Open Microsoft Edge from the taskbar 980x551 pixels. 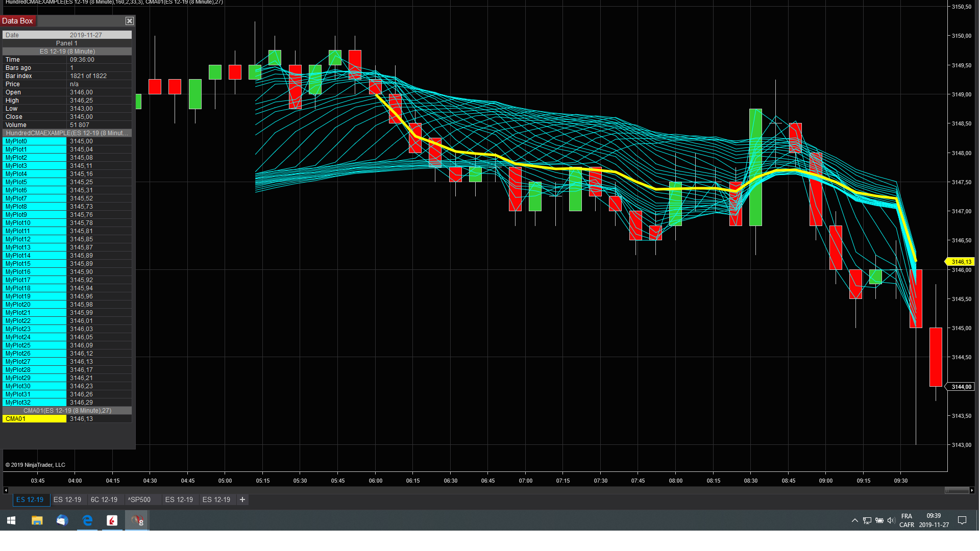click(87, 520)
